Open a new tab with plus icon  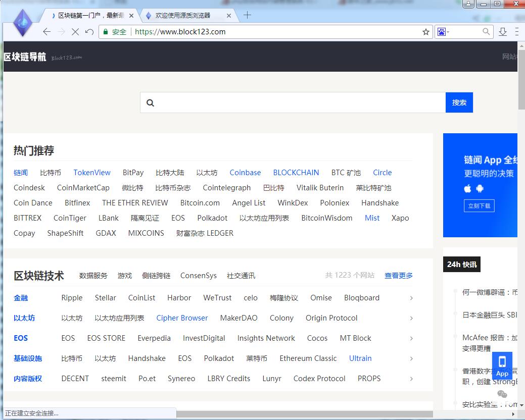[247, 15]
